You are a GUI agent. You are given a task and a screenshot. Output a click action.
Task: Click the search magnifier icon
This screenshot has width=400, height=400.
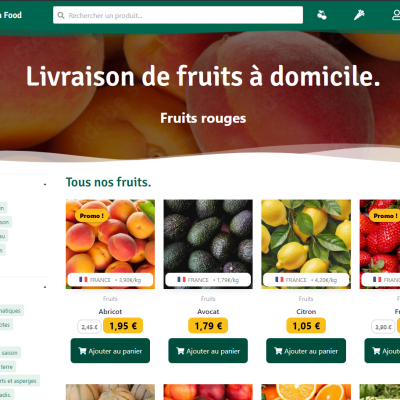click(x=61, y=15)
